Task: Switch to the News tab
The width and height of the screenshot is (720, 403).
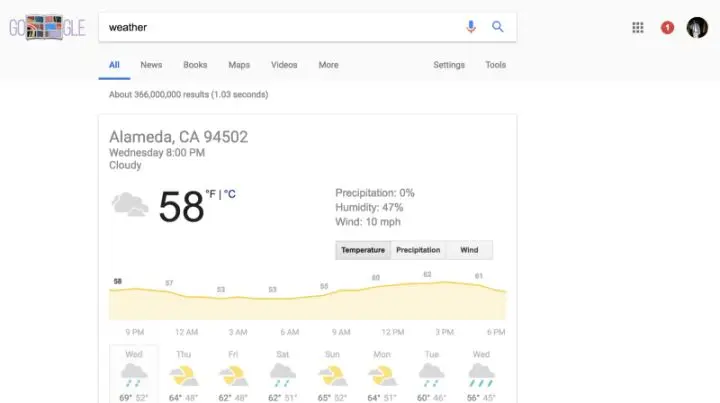Action: [151, 65]
